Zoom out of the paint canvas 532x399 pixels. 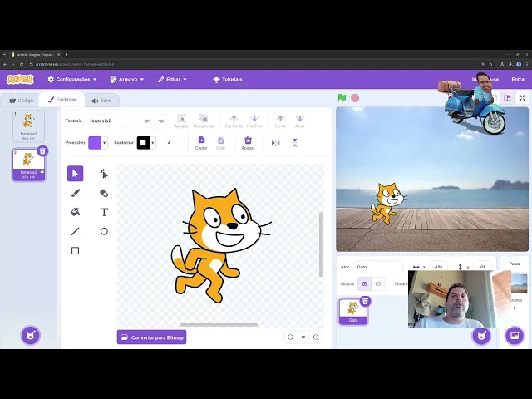290,337
